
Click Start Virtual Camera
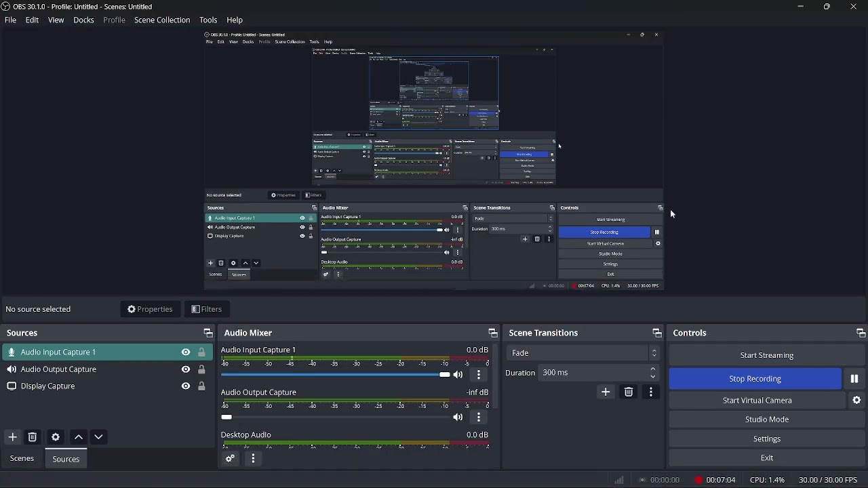(x=757, y=401)
